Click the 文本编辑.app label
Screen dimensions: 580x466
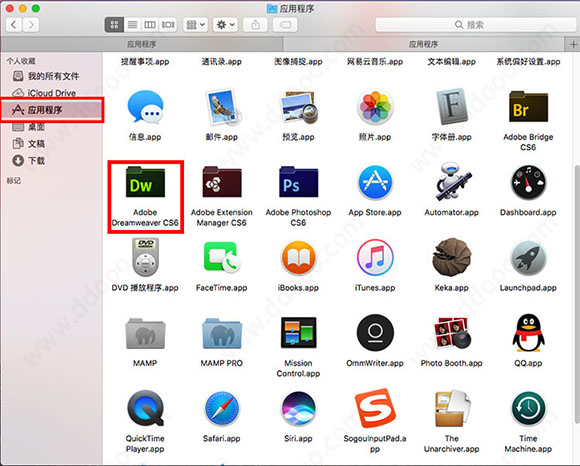452,62
